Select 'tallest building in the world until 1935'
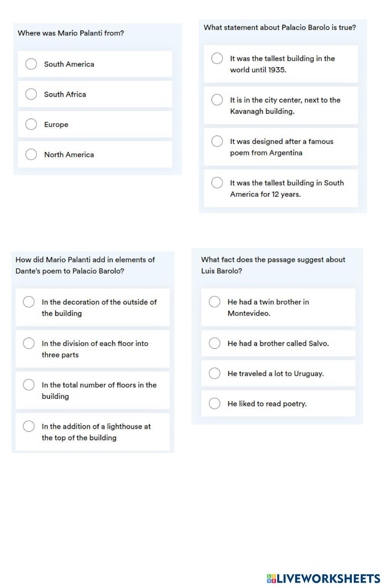 coord(217,58)
